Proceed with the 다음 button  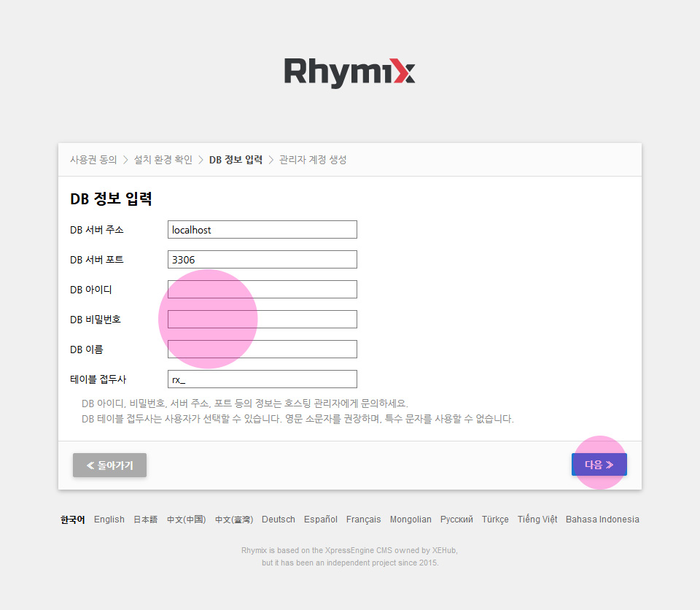pos(599,465)
